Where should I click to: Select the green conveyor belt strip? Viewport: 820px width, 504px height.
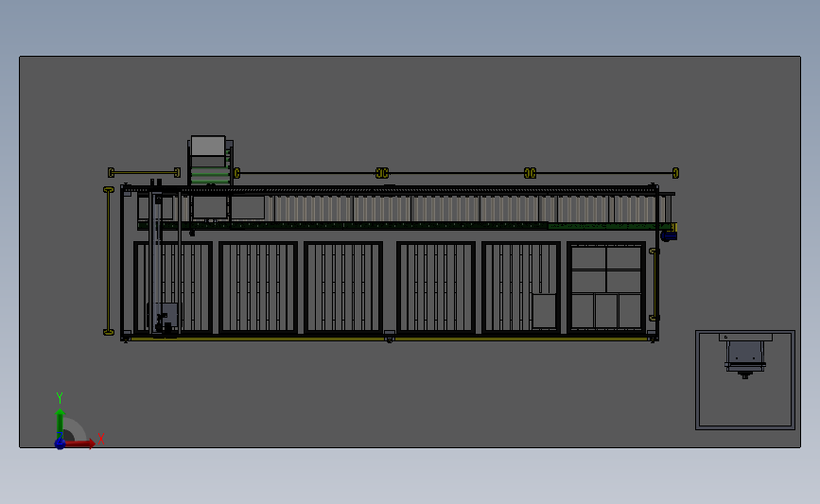tap(404, 226)
